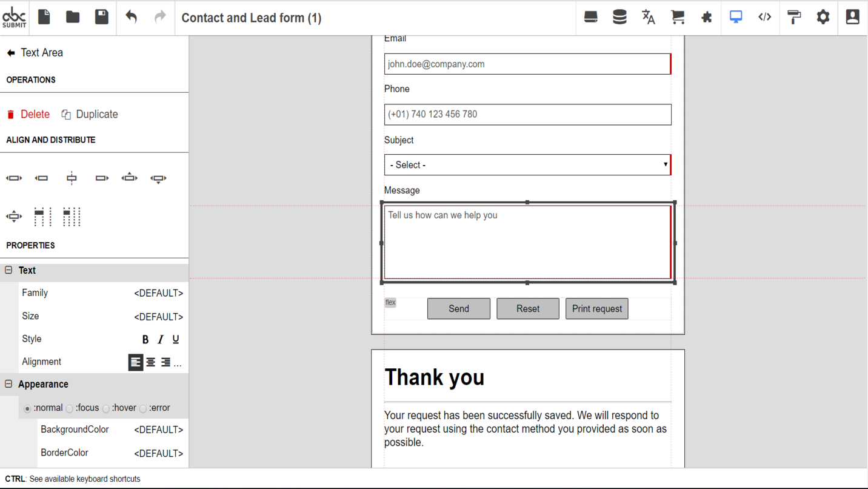Click the stretch-with-up-arrow align icon
The width and height of the screenshot is (868, 489).
click(129, 177)
